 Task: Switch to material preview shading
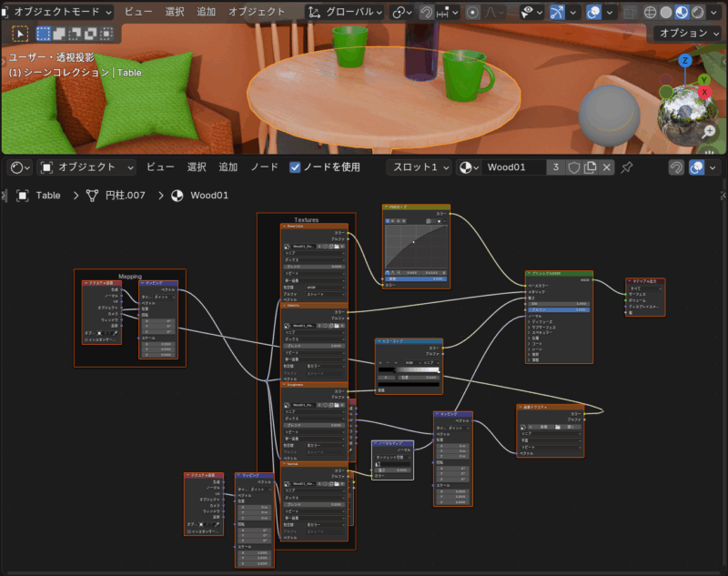(682, 13)
